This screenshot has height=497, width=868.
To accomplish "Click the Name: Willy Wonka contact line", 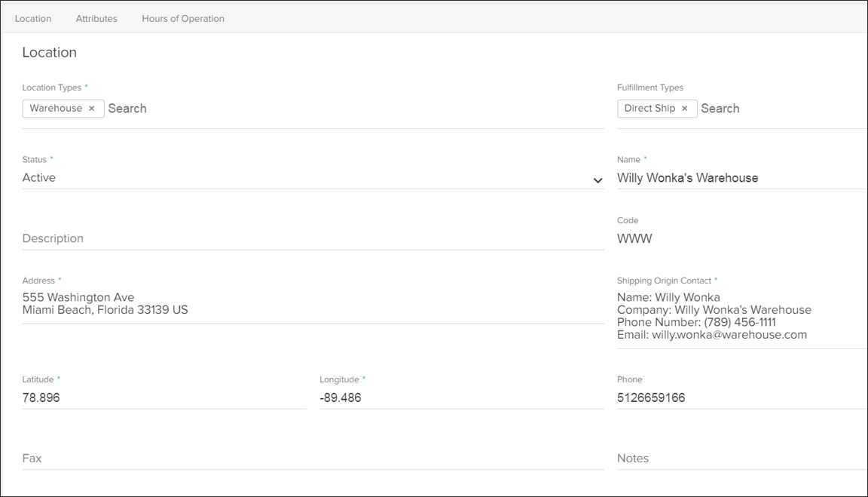I will (669, 298).
